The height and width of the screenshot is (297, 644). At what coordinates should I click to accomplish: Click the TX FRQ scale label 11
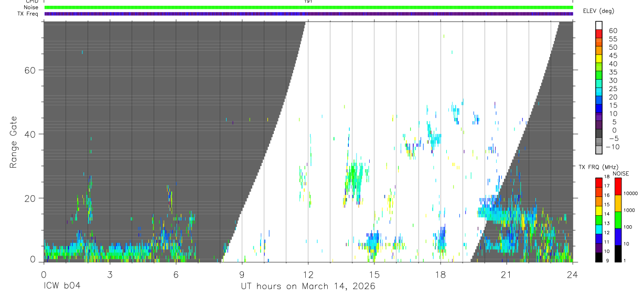[x=607, y=243]
